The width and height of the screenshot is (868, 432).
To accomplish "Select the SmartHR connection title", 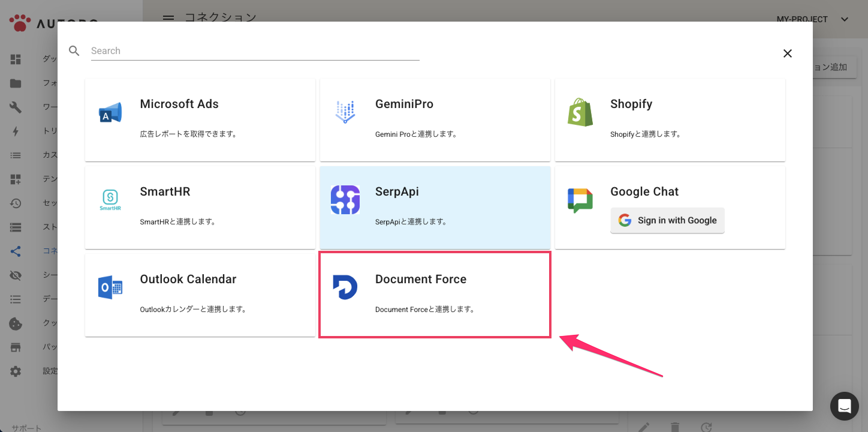I will (x=165, y=191).
